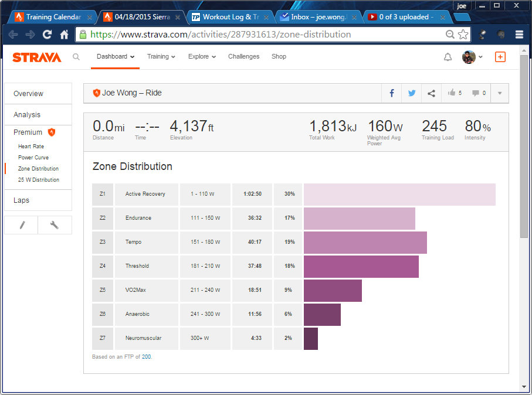The height and width of the screenshot is (395, 532).
Task: Open the wrench actions icon
Action: pos(55,225)
